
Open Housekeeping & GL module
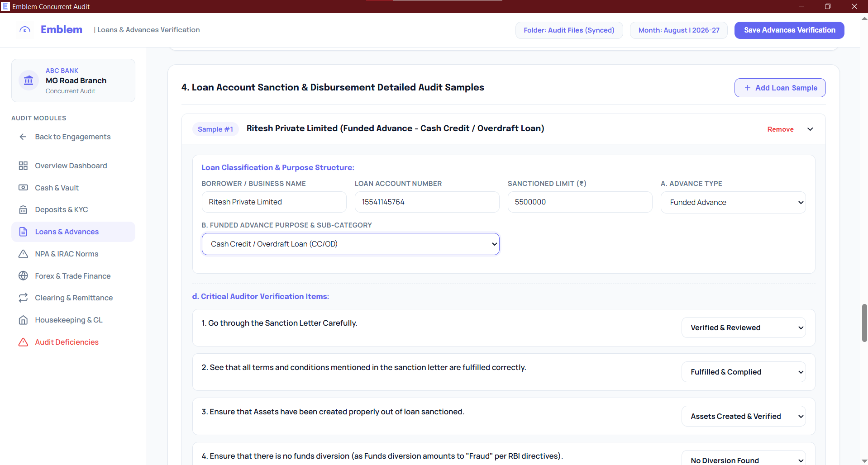click(73, 320)
